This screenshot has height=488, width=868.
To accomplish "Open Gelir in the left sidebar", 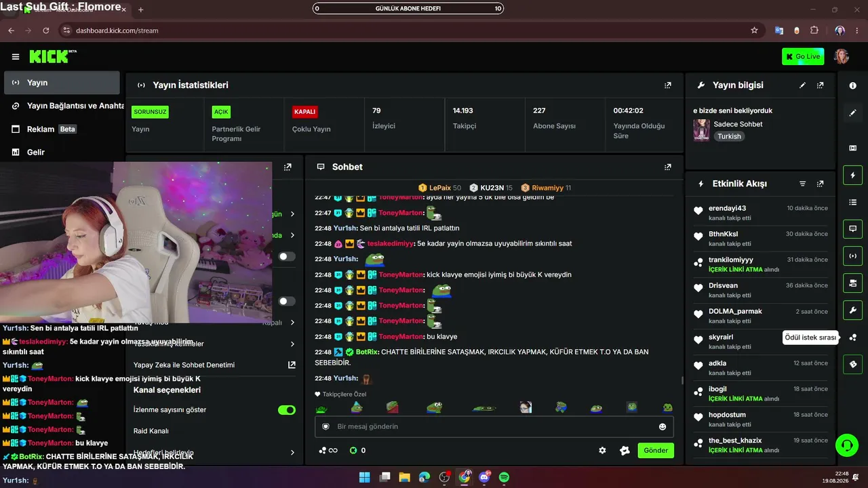I will tap(62, 152).
